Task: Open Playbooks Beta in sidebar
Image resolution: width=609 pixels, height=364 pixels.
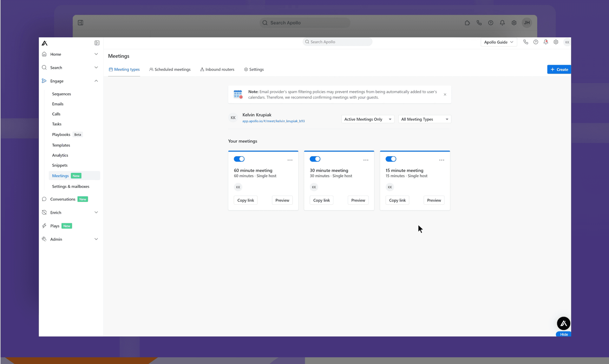Action: [67, 134]
